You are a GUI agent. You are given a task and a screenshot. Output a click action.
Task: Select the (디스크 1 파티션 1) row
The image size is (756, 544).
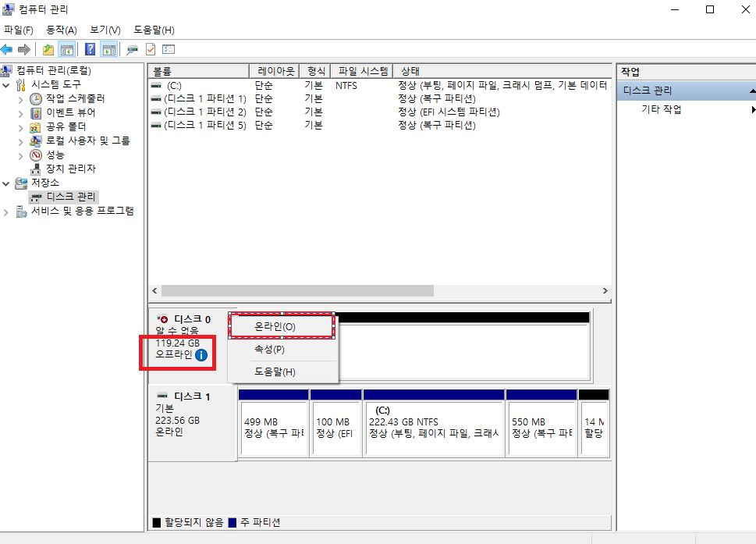click(x=380, y=99)
